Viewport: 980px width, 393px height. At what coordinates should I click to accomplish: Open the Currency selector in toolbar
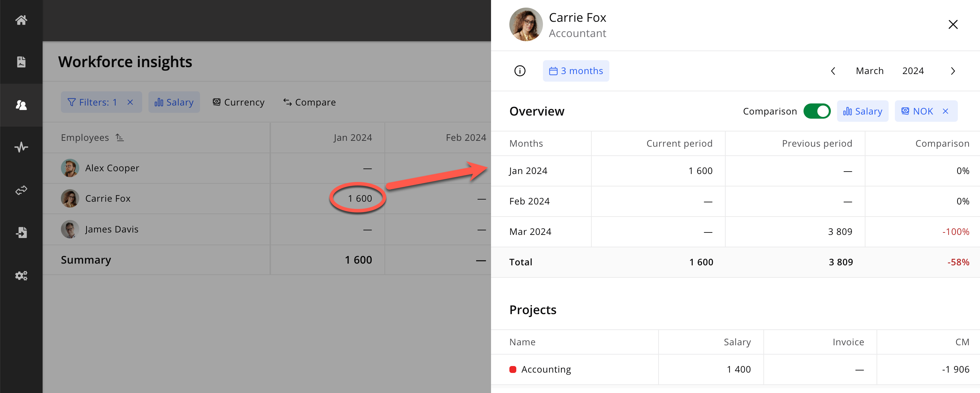pos(238,102)
